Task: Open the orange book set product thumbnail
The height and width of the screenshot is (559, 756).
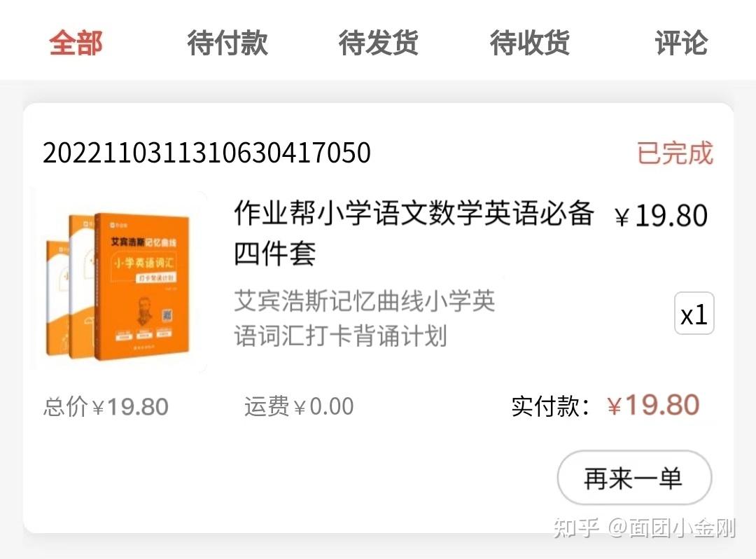Action: (x=119, y=281)
